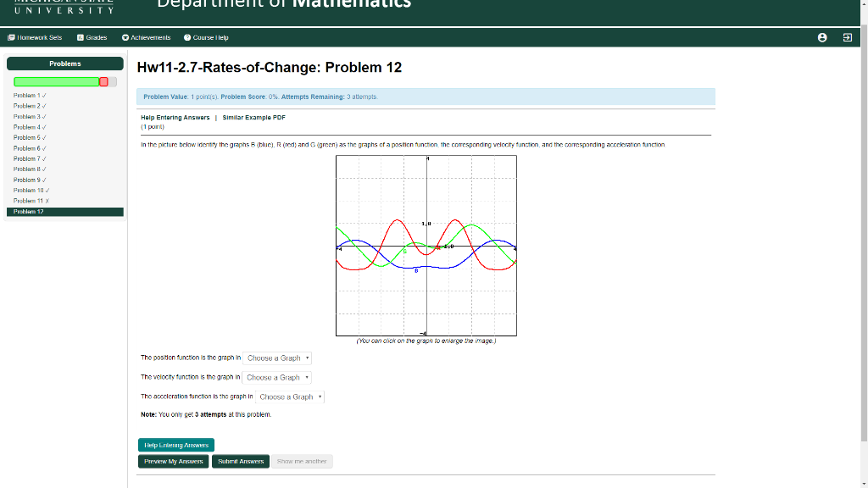Go to Problem 8 in the sidebar

pos(30,169)
